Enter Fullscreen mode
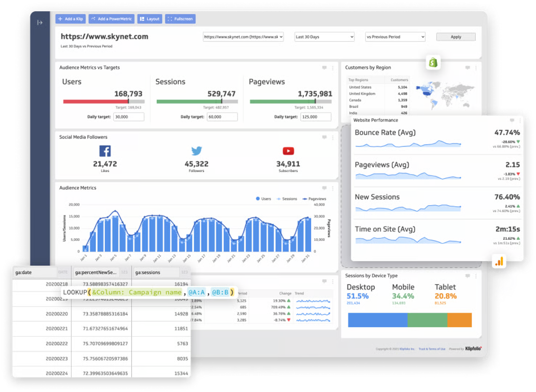The width and height of the screenshot is (536, 392). pos(180,19)
